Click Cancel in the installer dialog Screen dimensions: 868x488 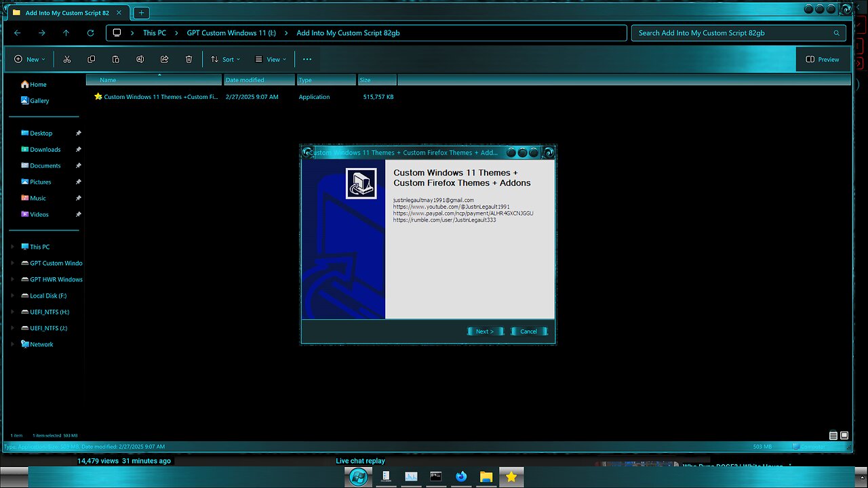pyautogui.click(x=529, y=331)
